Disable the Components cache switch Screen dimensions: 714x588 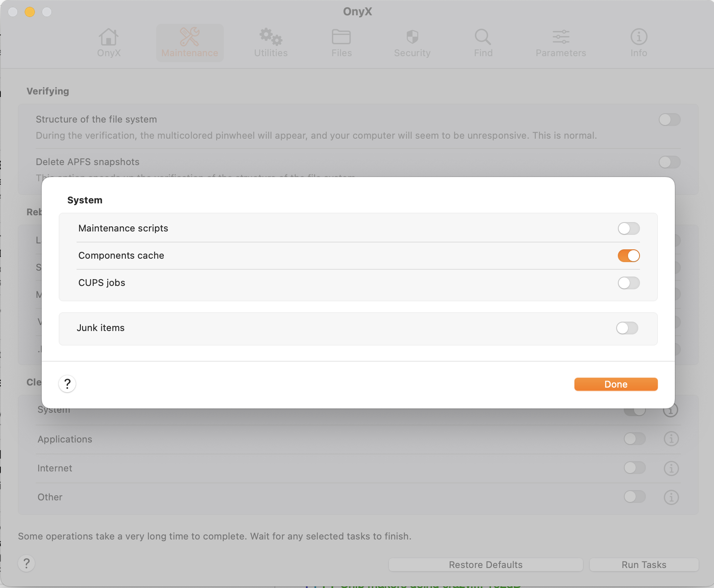(629, 256)
